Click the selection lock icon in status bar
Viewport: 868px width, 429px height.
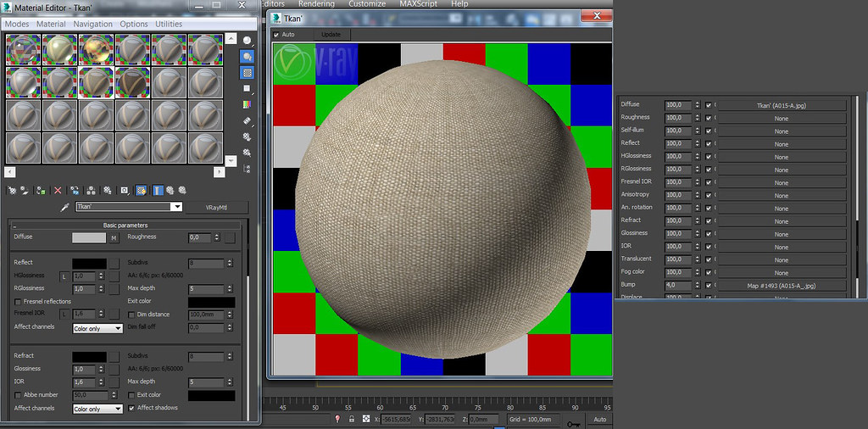tap(351, 419)
